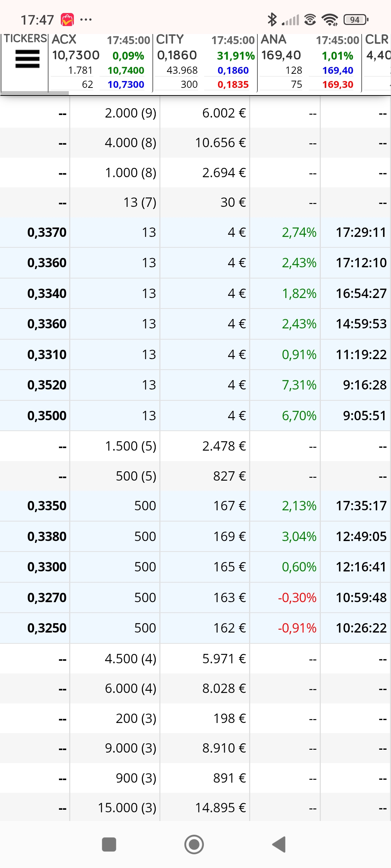Expand the 15.000 (3) grouped row
Image resolution: width=391 pixels, height=868 pixels.
pyautogui.click(x=195, y=808)
